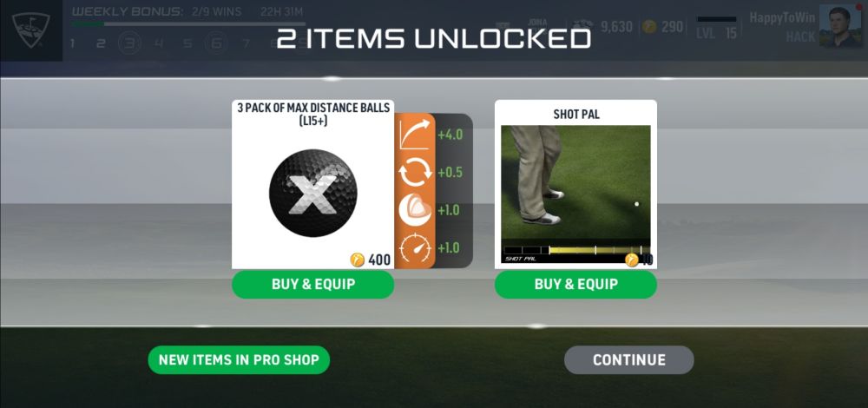Buy and equip Max Distance Balls
Screen dimensions: 868x408
pos(312,285)
